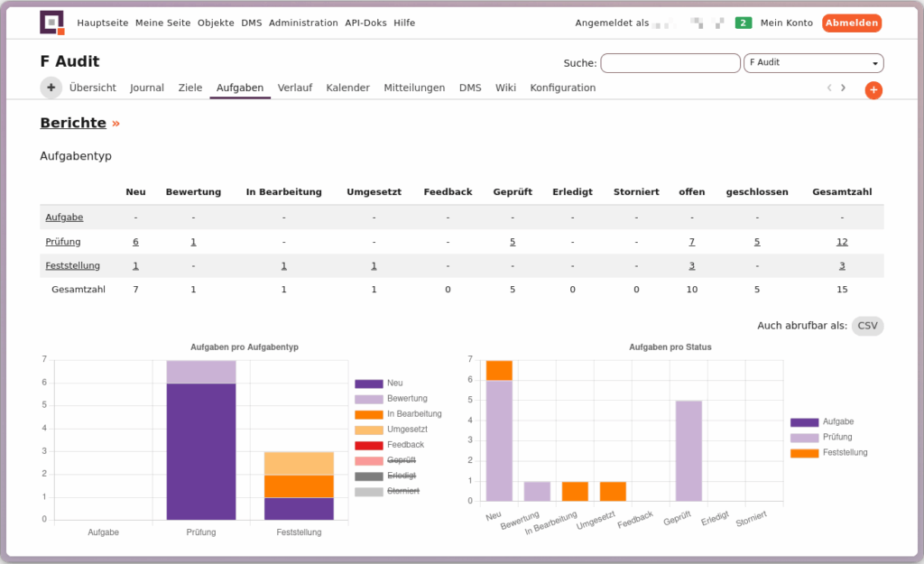Viewport: 924px width, 564px height.
Task: Toggle the Neu series in chart legend
Action: point(394,384)
